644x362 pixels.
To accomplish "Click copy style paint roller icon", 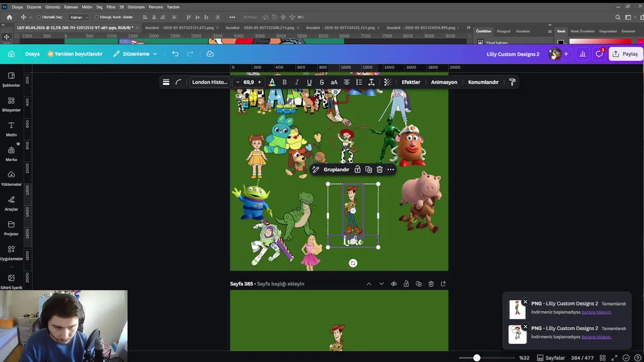I will click(512, 82).
